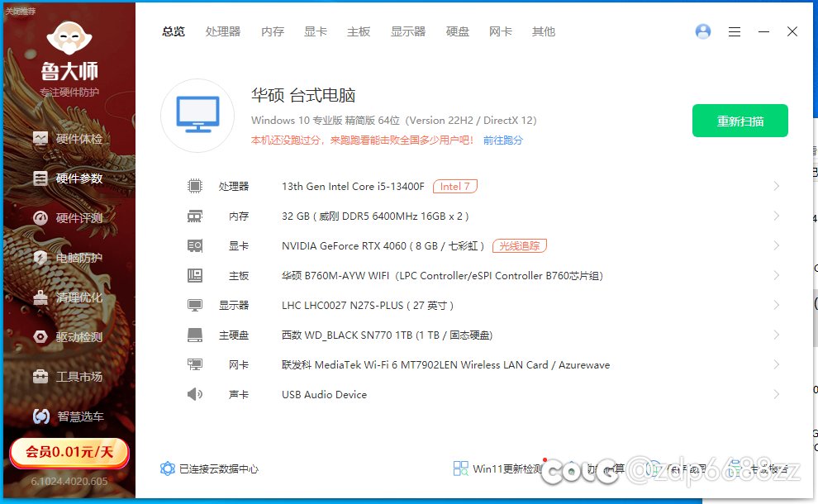Click the 光线追踪 ray tracing badge
This screenshot has height=504, width=818.
point(520,245)
